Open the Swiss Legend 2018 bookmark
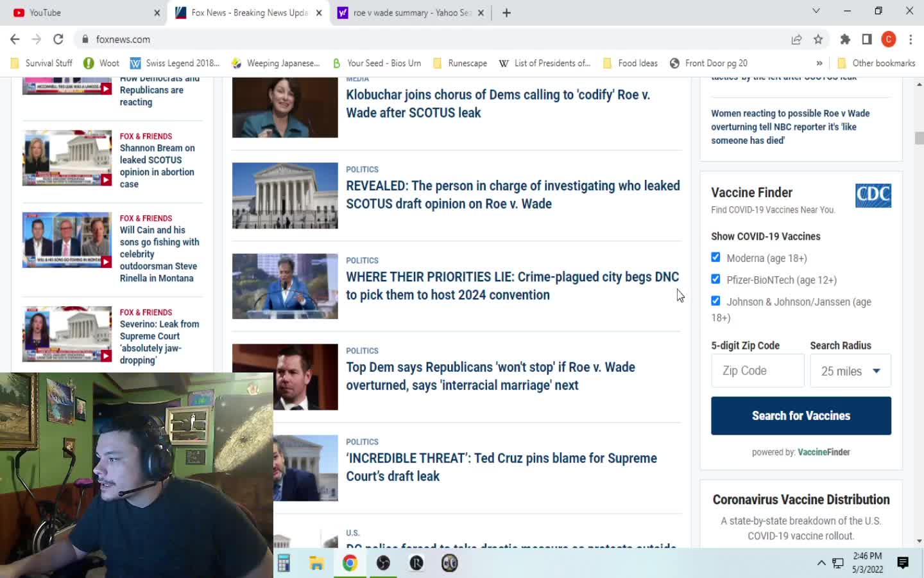 pyautogui.click(x=175, y=63)
